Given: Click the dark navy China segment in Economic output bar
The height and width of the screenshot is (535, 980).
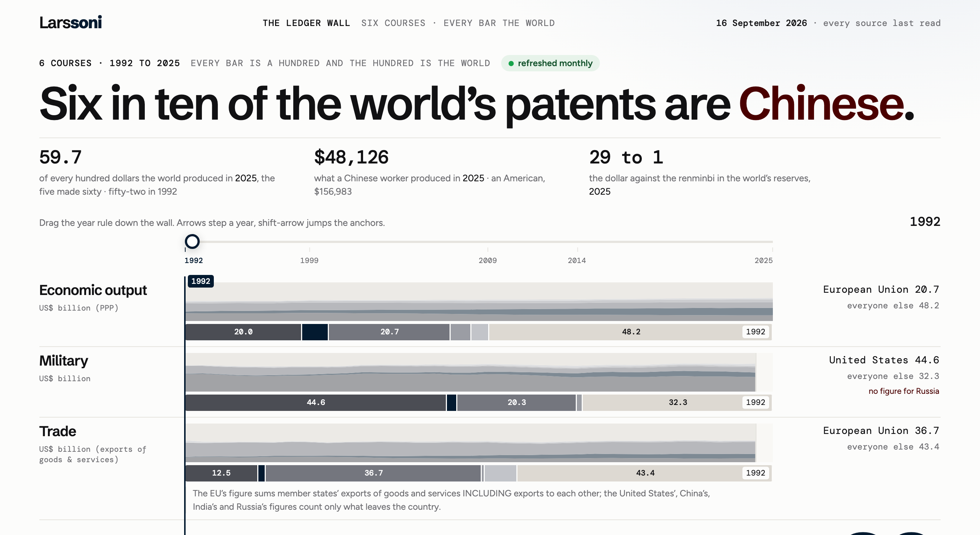Looking at the screenshot, I should click(x=315, y=332).
